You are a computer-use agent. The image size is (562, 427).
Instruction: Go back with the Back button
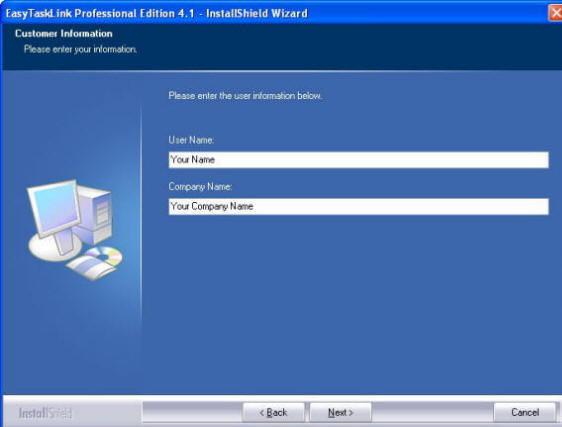coord(273,412)
